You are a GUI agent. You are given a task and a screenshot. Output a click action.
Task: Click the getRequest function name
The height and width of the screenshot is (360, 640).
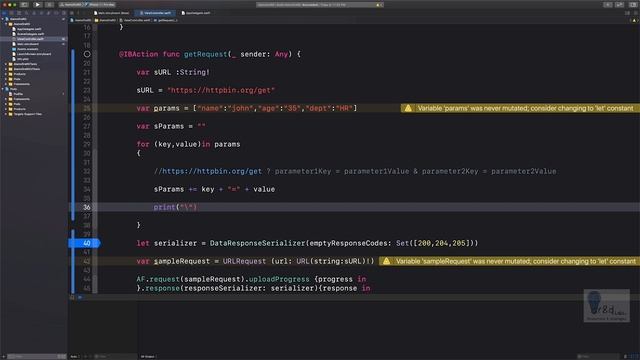coord(205,54)
